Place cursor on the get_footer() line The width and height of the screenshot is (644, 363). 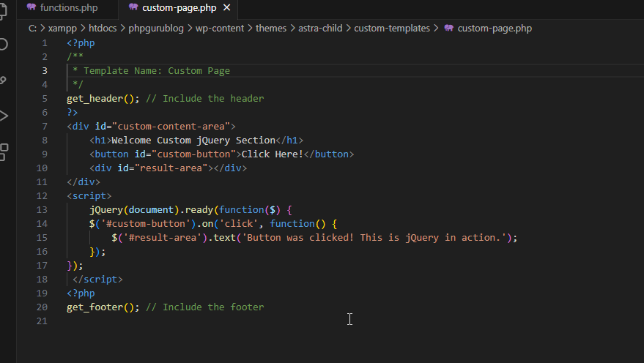click(x=103, y=307)
